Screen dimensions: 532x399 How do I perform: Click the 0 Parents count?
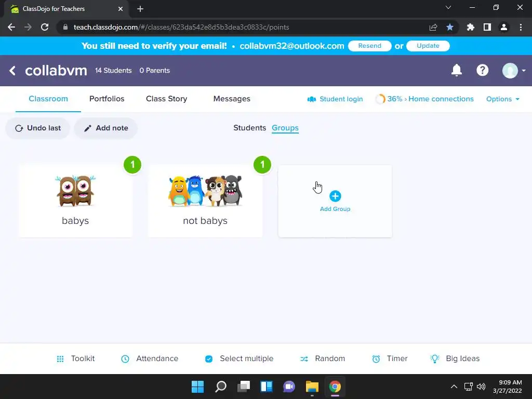point(155,71)
